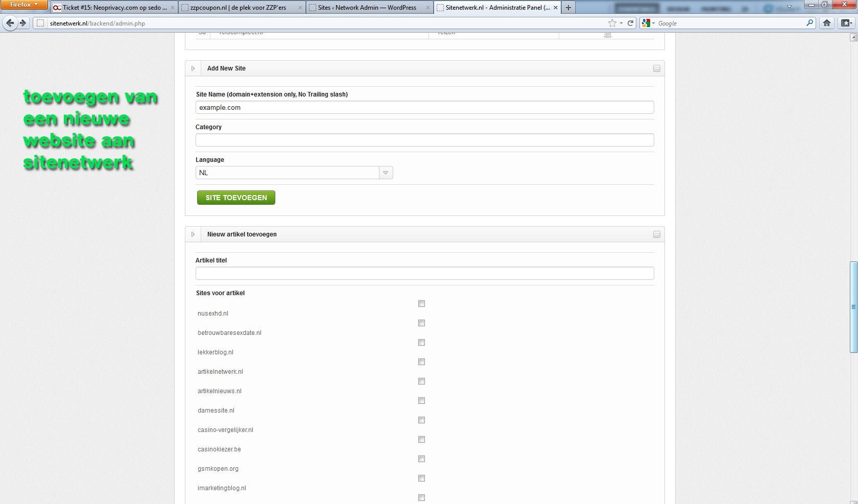Go forward with the browser forward arrow
The width and height of the screenshot is (858, 504).
tap(23, 23)
